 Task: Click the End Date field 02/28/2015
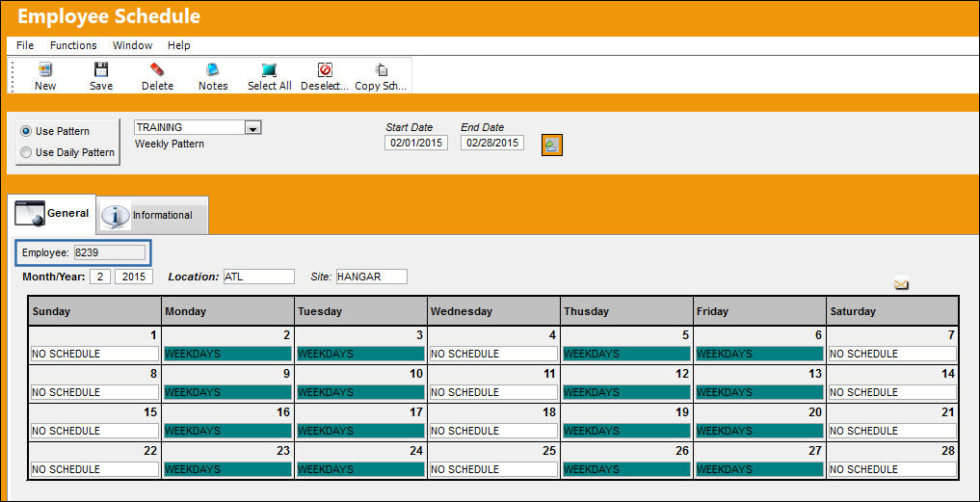click(492, 144)
